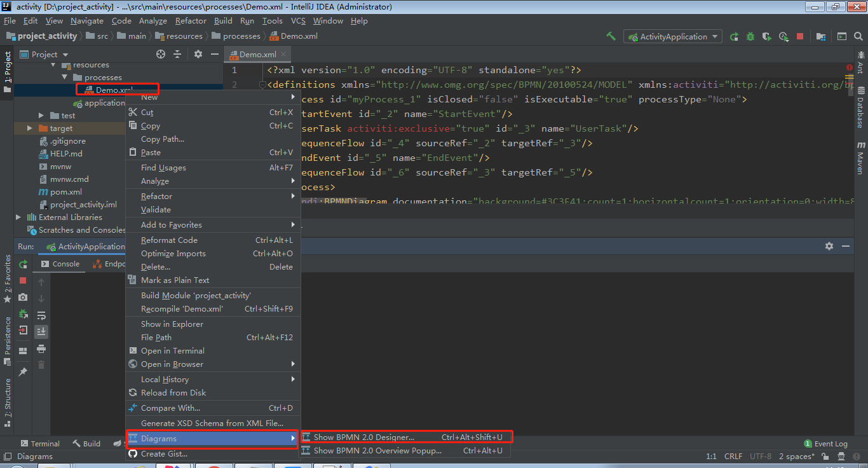Select Reformat Code in the context menu
868x468 pixels.
[168, 240]
